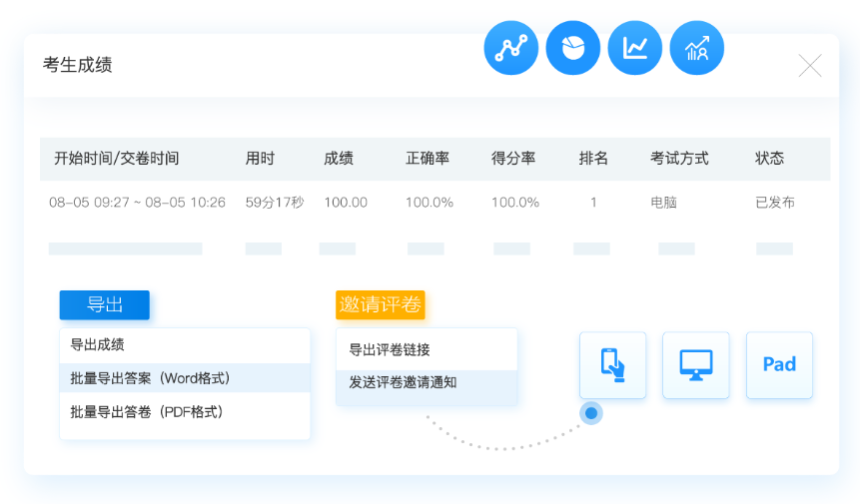Click the 排名 column header
The image size is (860, 504).
click(x=593, y=159)
